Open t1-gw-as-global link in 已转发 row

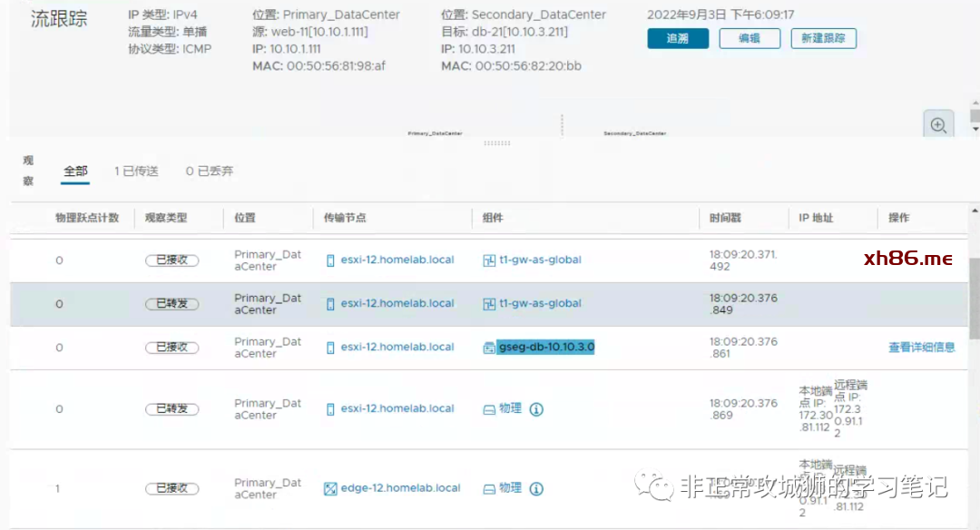540,304
